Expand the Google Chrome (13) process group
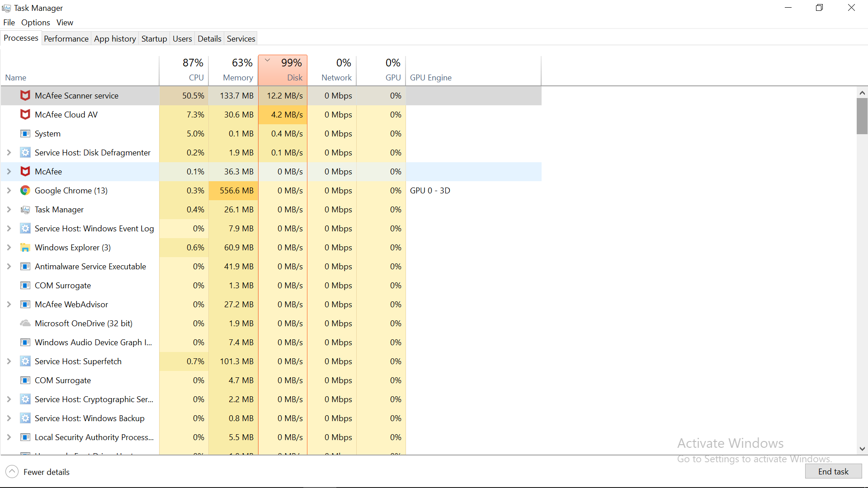This screenshot has width=868, height=488. 9,190
